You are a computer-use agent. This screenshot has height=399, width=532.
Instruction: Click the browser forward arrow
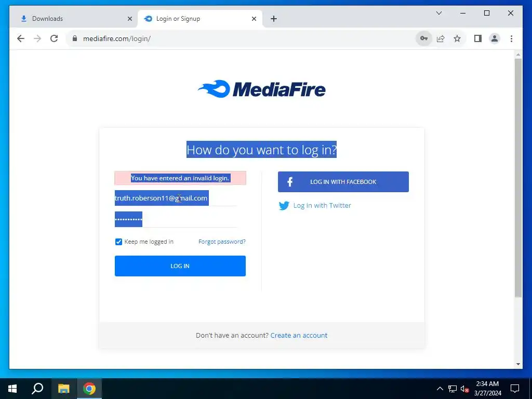point(37,38)
